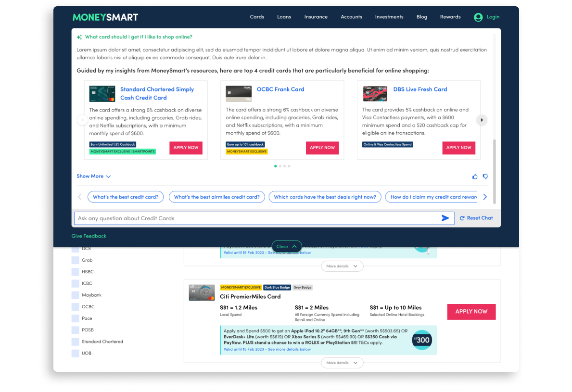Open the Blog menu item
The height and width of the screenshot is (392, 572).
tap(422, 17)
